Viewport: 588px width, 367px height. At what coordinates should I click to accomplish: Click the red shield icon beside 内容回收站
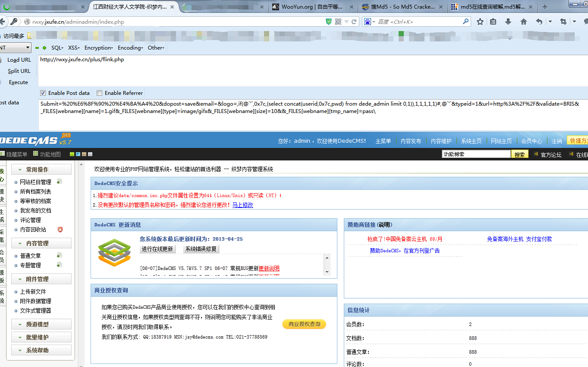coord(60,229)
